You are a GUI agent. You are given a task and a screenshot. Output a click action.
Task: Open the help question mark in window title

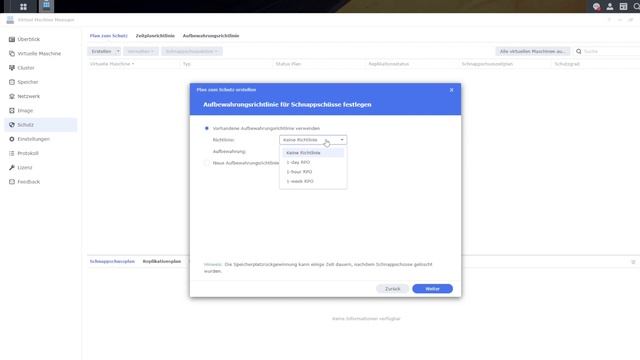coord(609,20)
